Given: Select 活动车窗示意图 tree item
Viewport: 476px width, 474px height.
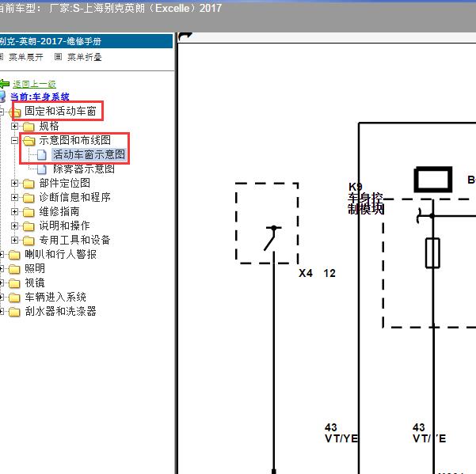Looking at the screenshot, I should point(89,155).
